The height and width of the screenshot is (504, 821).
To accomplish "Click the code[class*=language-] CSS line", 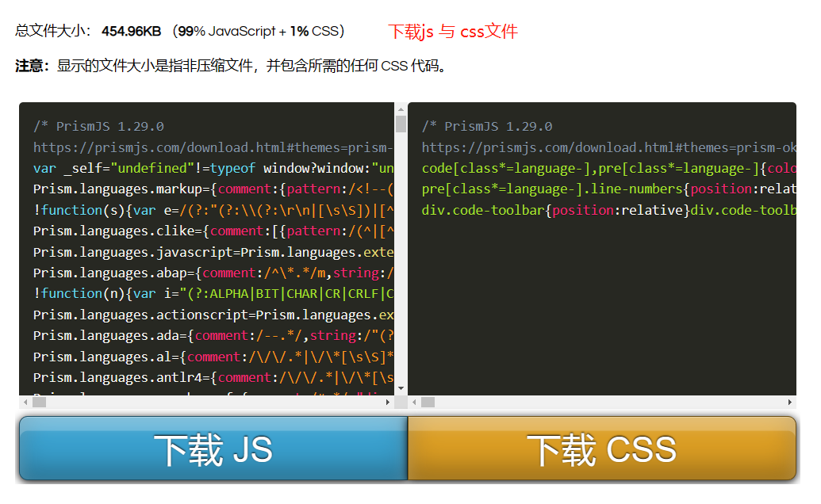I will coord(608,168).
